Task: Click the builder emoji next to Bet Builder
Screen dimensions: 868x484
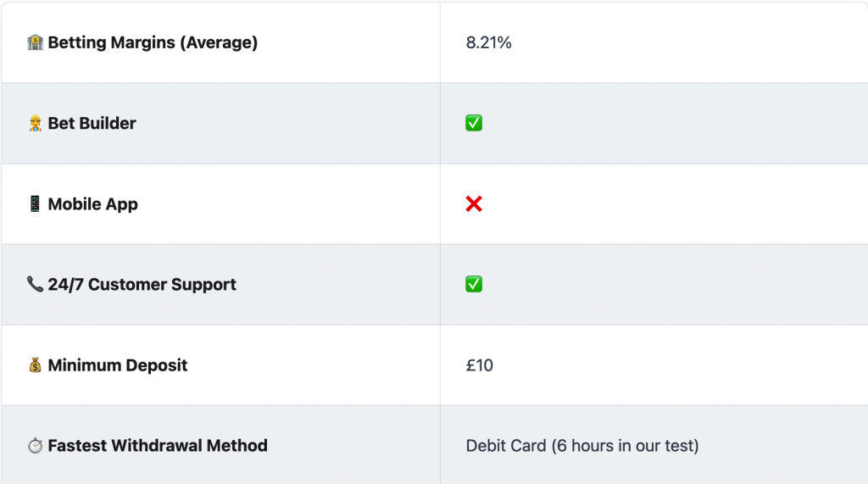Action: click(35, 123)
